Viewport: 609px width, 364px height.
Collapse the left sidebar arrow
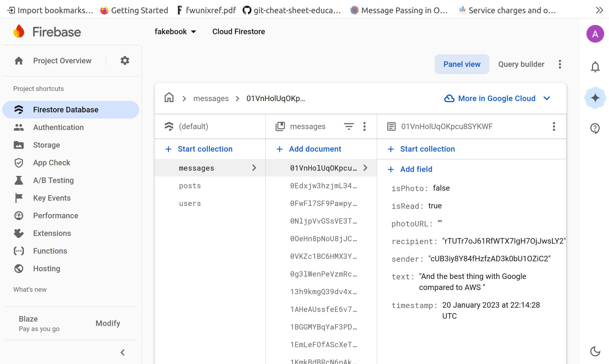click(x=123, y=352)
